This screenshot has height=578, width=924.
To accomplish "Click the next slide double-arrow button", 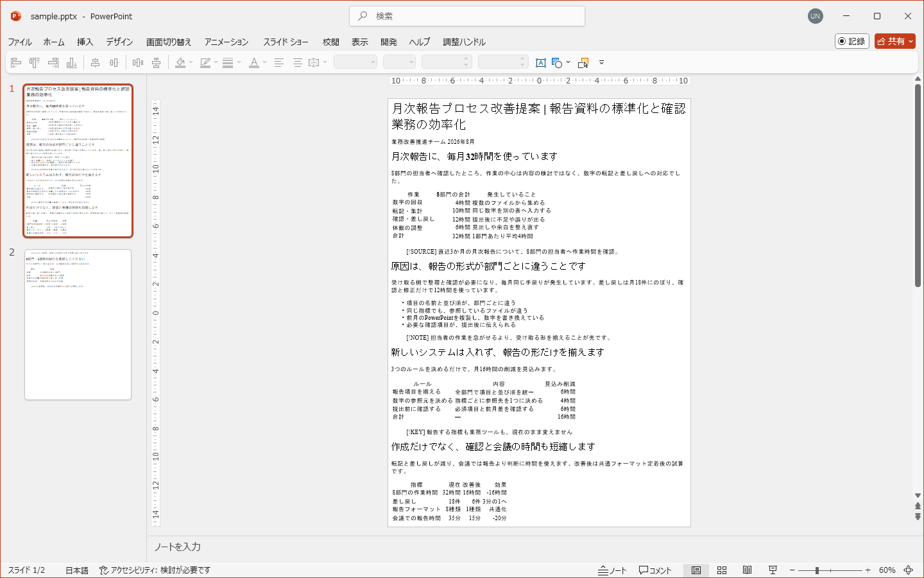I will (x=918, y=516).
